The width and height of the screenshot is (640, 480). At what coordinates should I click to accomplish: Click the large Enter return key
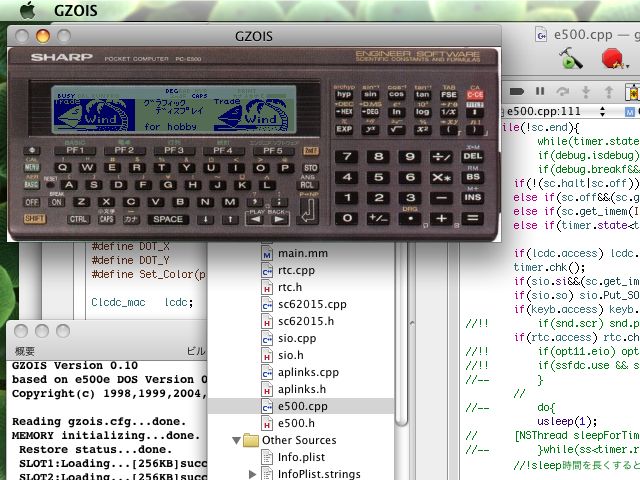307,211
